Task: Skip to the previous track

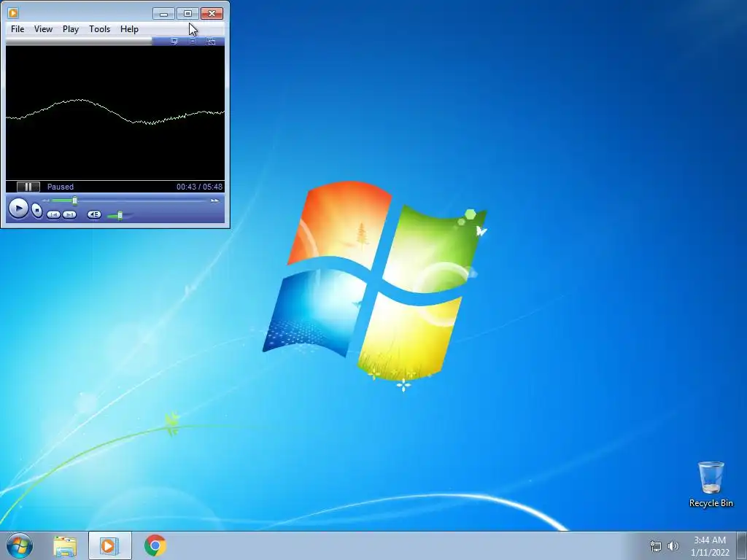Action: (53, 215)
